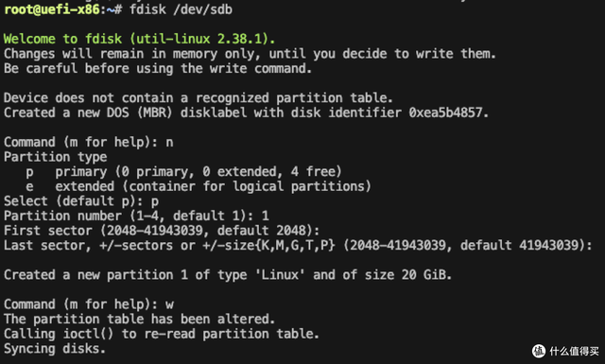Click the 'Syncing disks.' output line
Screen dimensions: 605x364
click(x=55, y=349)
